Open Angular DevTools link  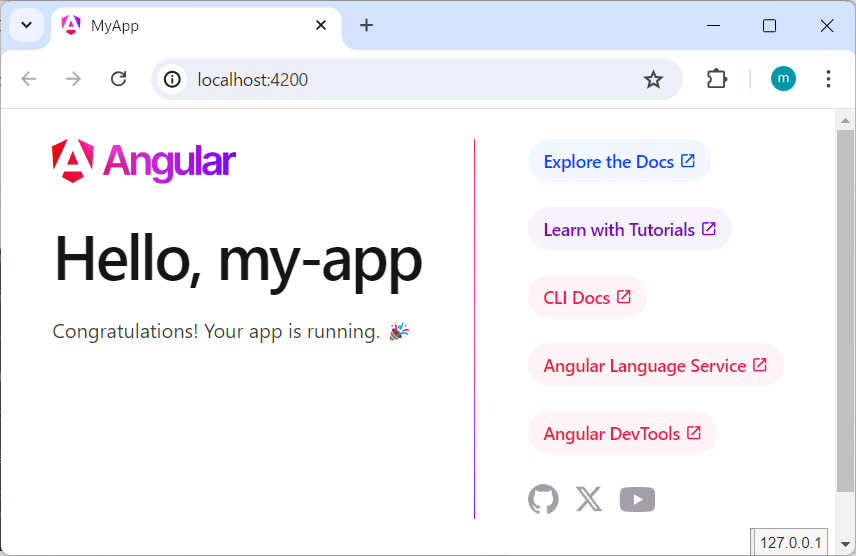[x=622, y=433]
